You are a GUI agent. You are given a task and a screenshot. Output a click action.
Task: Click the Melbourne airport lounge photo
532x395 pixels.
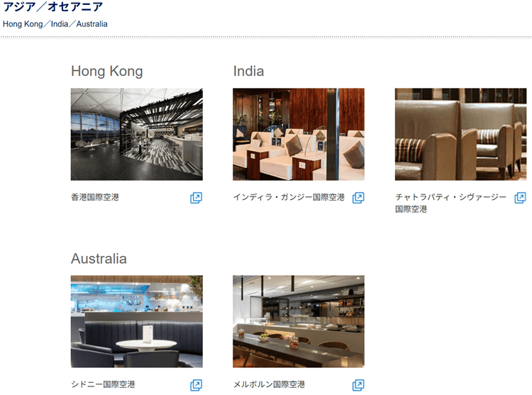[299, 321]
